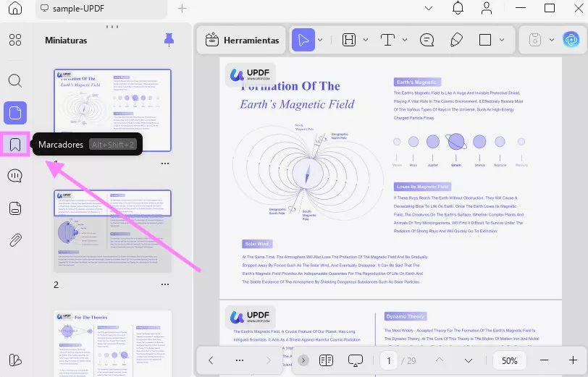The width and height of the screenshot is (588, 377).
Task: Expand the shape tool dropdown arrow
Action: click(502, 40)
